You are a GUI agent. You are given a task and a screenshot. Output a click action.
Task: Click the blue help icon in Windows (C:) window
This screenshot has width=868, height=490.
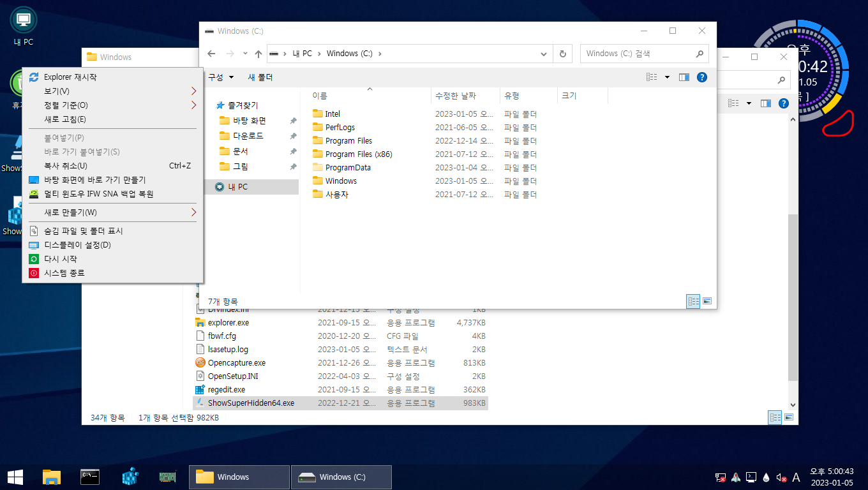tap(702, 77)
